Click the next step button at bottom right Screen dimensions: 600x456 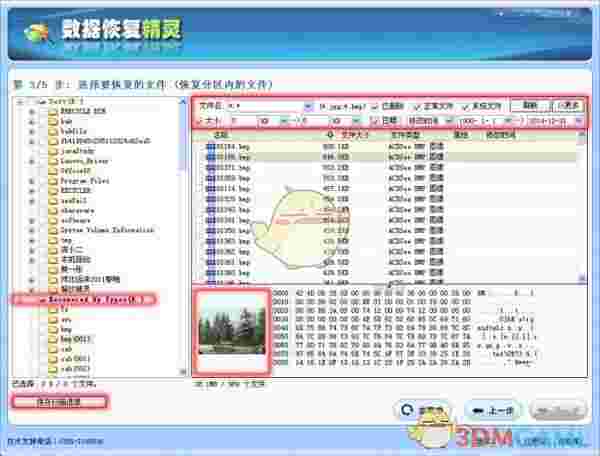tap(558, 411)
